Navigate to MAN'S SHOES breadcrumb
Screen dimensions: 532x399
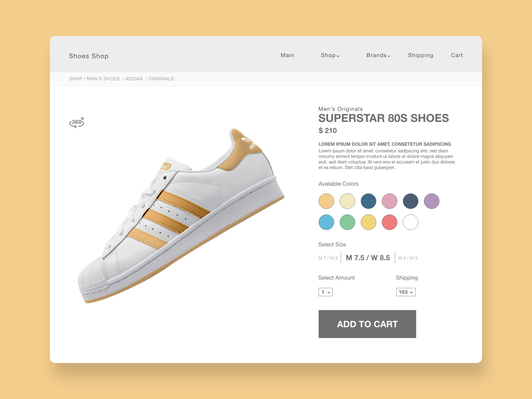(x=103, y=79)
